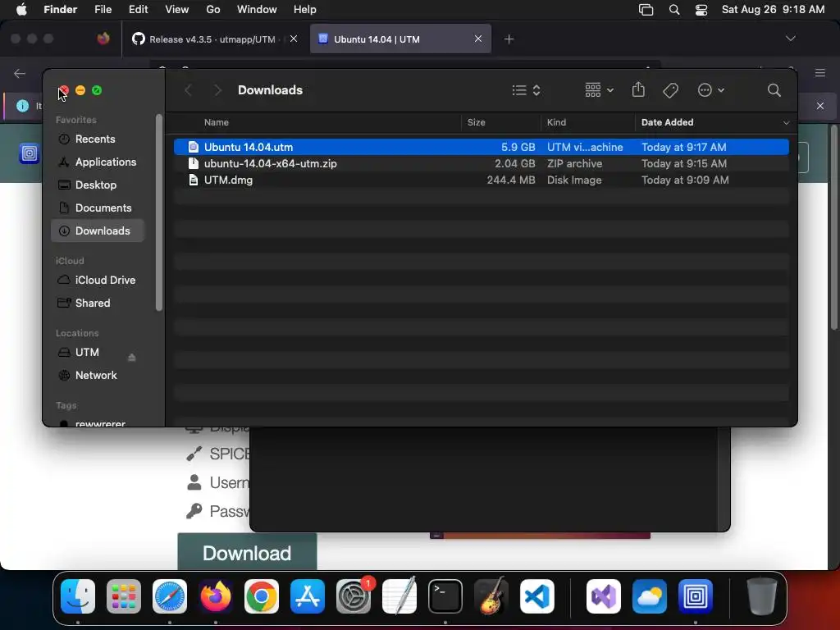840x630 pixels.
Task: Select Desktop in the Finder sidebar
Action: point(98,185)
